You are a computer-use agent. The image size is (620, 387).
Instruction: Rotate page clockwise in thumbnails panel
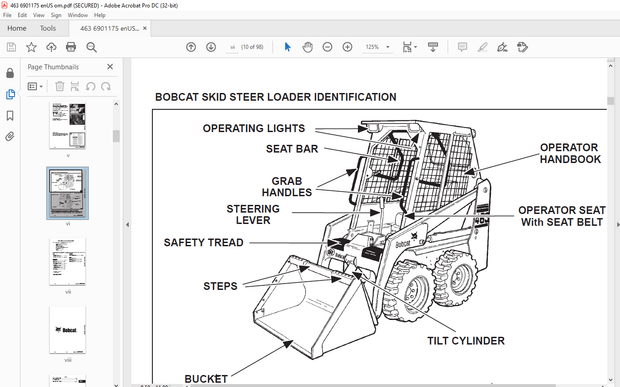click(x=106, y=86)
